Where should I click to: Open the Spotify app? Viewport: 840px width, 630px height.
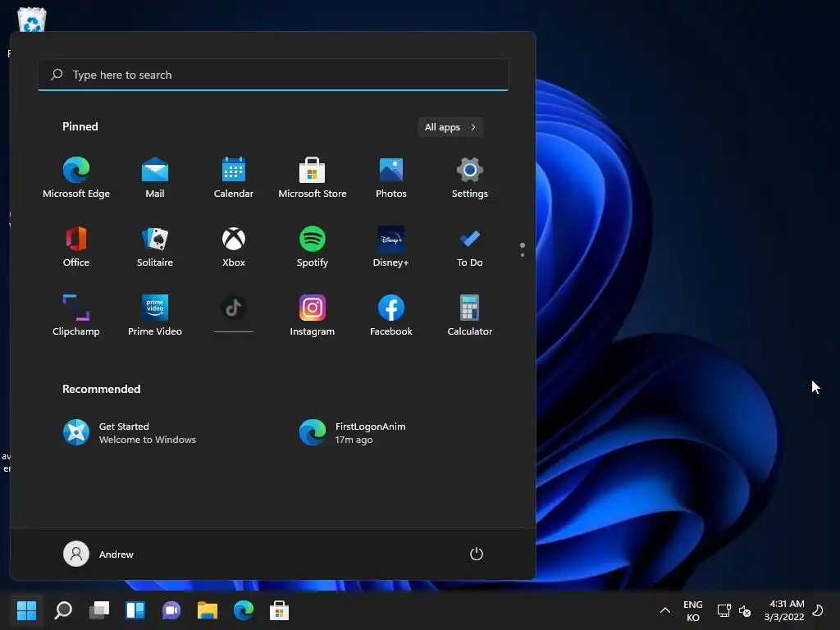(313, 246)
